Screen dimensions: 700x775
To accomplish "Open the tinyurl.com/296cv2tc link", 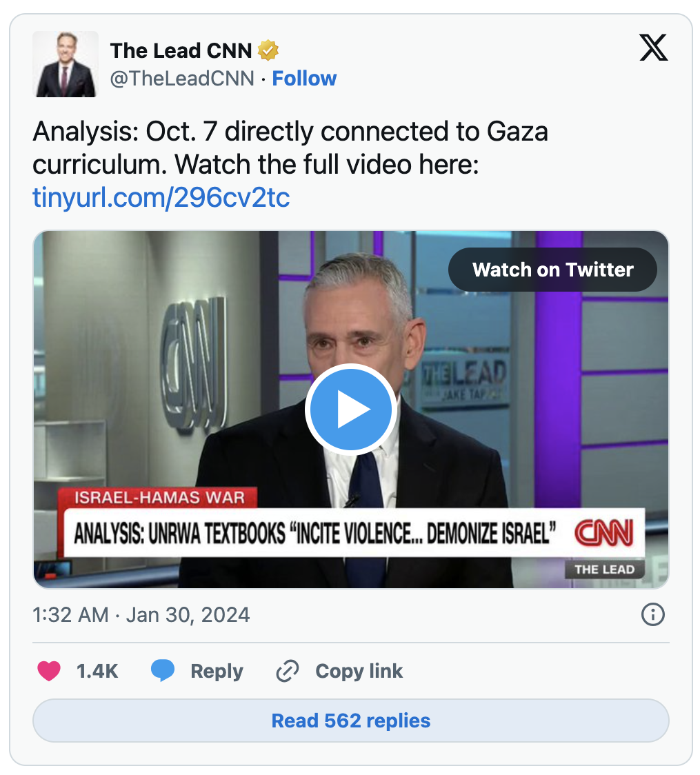I will click(x=161, y=198).
